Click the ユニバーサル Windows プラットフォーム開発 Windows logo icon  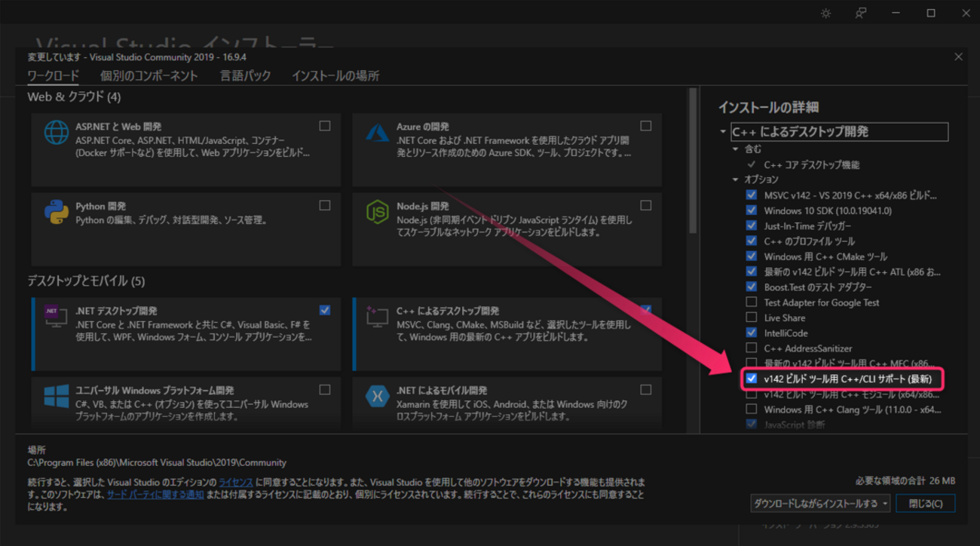(57, 396)
